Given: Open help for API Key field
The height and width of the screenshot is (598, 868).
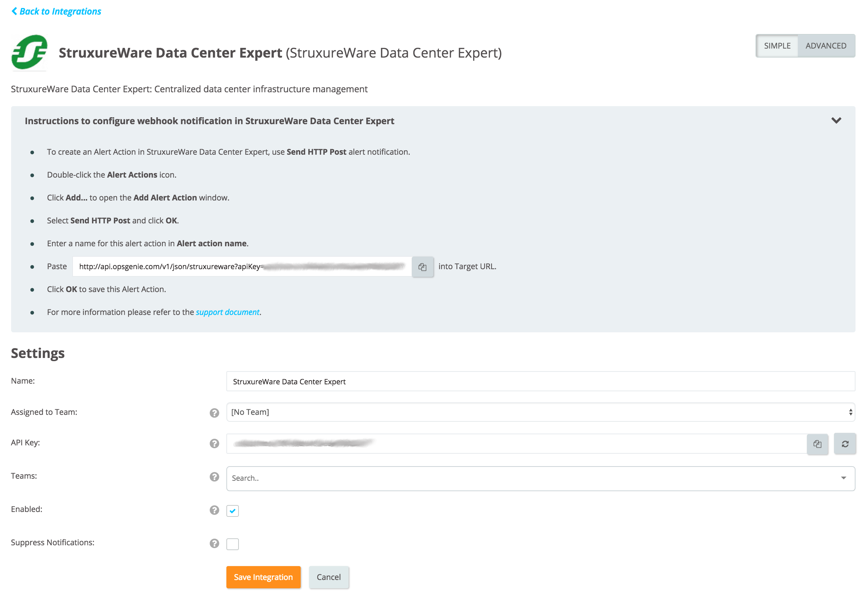Looking at the screenshot, I should click(214, 443).
